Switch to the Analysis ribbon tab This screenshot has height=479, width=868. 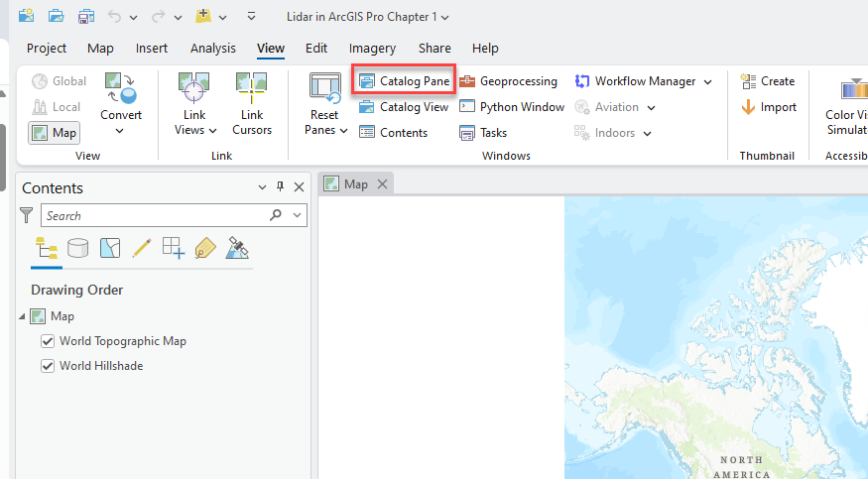tap(213, 49)
